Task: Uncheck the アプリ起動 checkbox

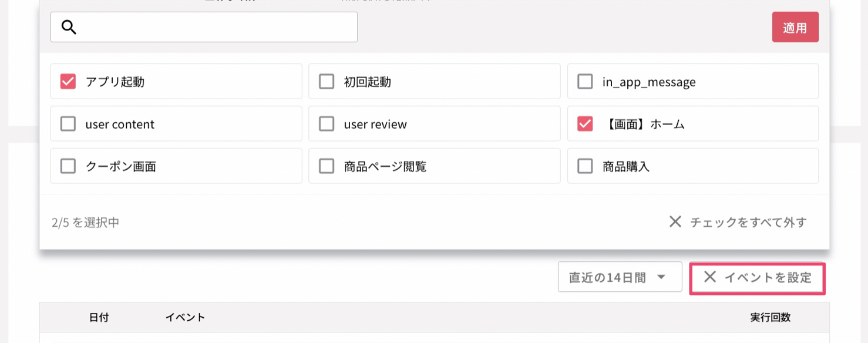Action: click(x=68, y=82)
